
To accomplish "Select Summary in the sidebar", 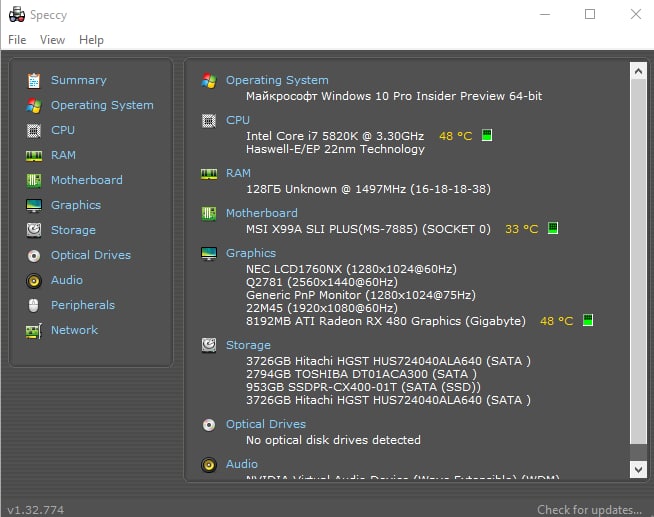I will click(79, 80).
